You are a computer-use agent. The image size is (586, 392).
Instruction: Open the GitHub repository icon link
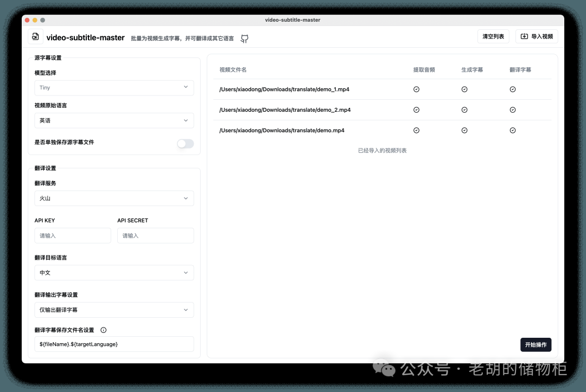point(244,38)
